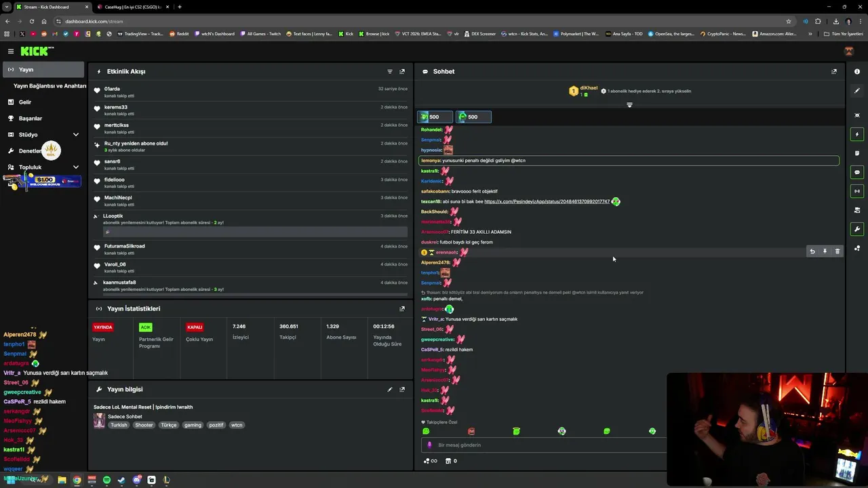The image size is (868, 488).
Task: Click the chat bubble icon in right sidebar
Action: 857,172
